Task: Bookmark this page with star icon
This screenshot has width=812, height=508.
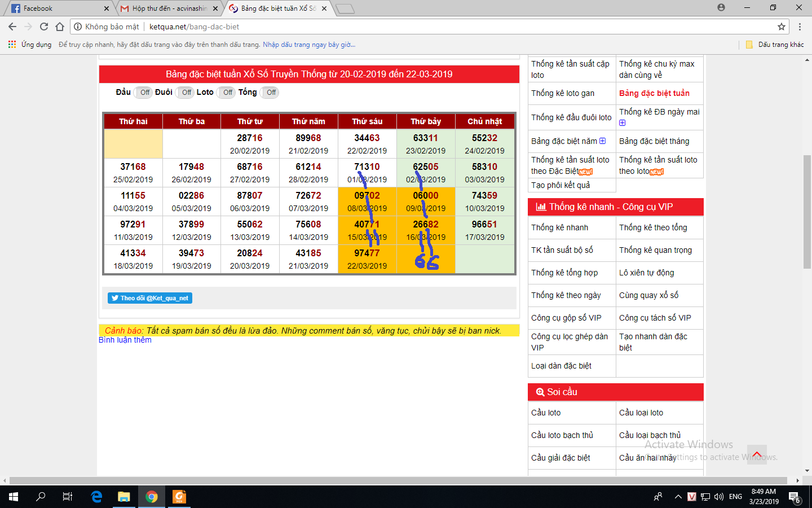Action: coord(782,27)
